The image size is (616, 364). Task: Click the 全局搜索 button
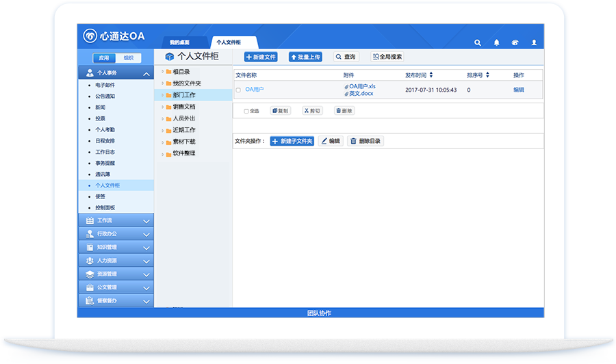(x=387, y=57)
